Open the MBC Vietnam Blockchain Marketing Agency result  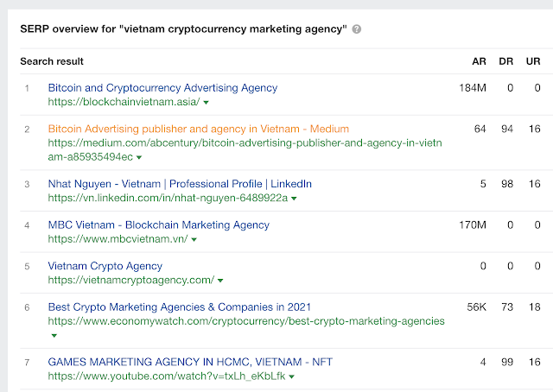coord(159,225)
